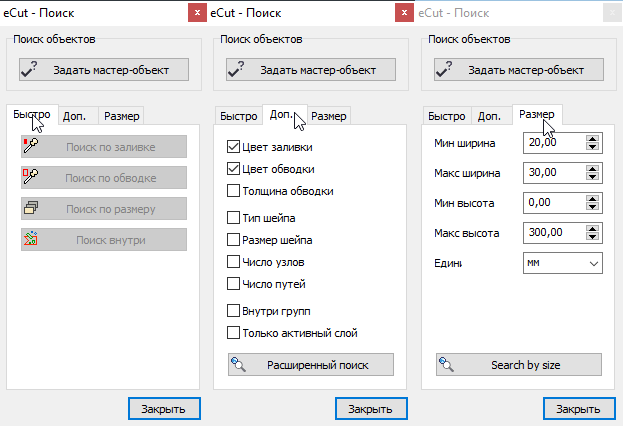The image size is (623, 426).
Task: Select Доп. tab in middle window
Action: coord(285,114)
